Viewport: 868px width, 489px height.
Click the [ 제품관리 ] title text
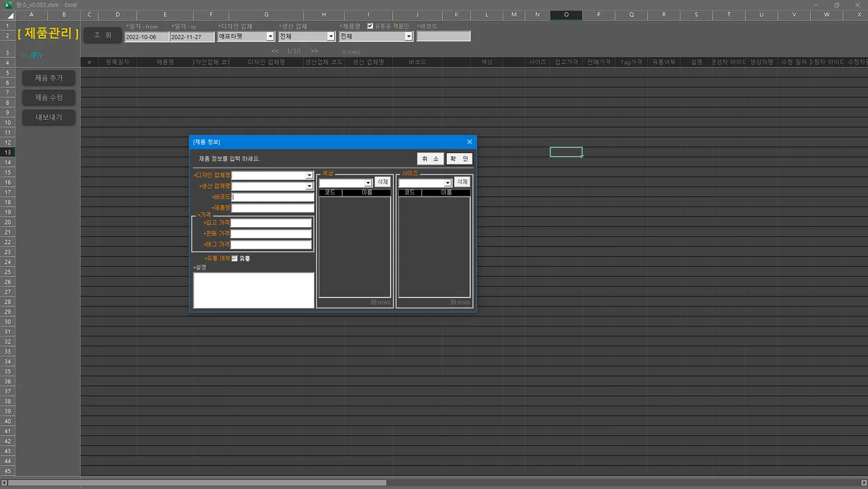48,33
